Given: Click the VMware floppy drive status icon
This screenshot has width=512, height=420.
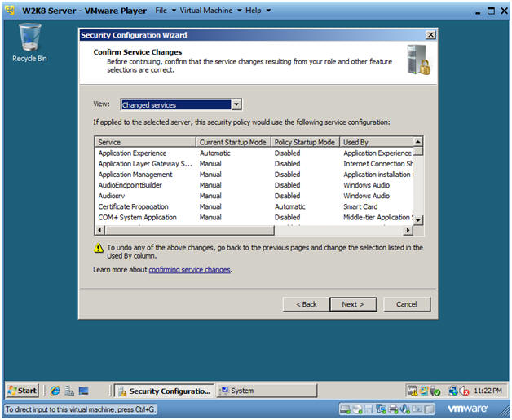Looking at the screenshot, I should (x=369, y=409).
